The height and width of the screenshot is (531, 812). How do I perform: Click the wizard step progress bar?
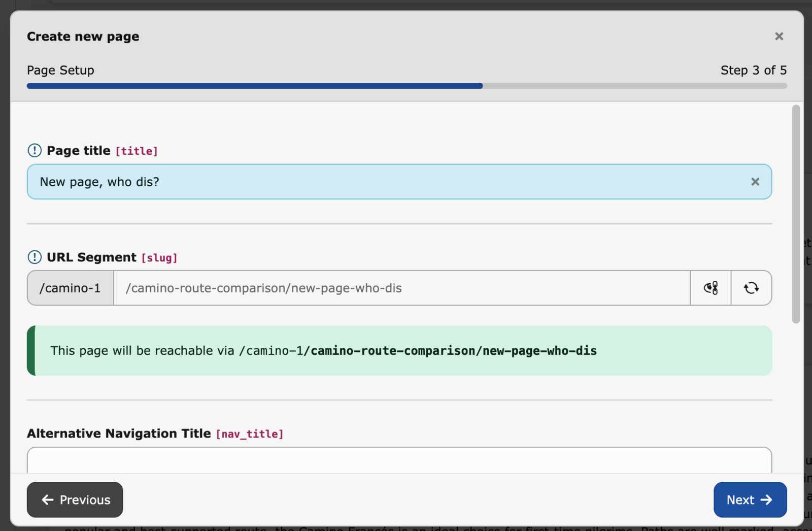click(x=406, y=86)
